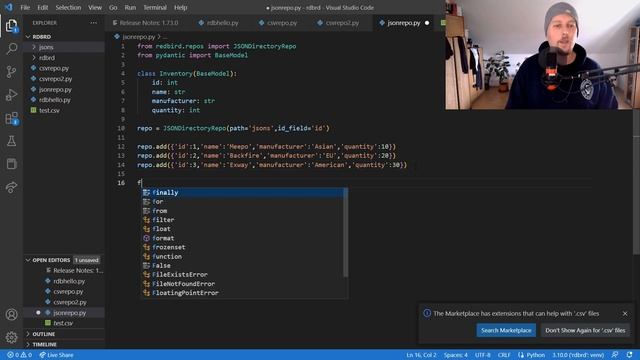Open csvrepo.py in the file tree
This screenshot has height=360, width=640.
click(54, 68)
